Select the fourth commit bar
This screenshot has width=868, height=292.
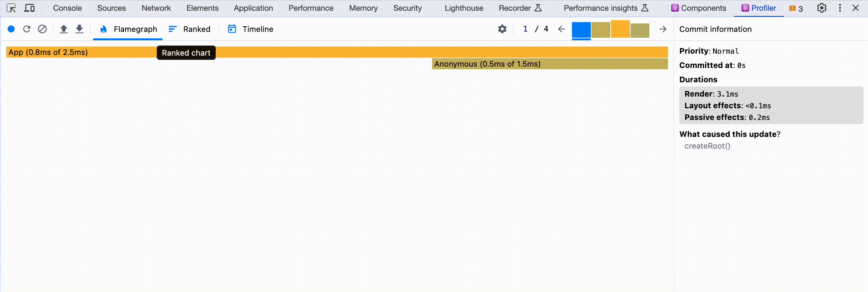coord(640,31)
